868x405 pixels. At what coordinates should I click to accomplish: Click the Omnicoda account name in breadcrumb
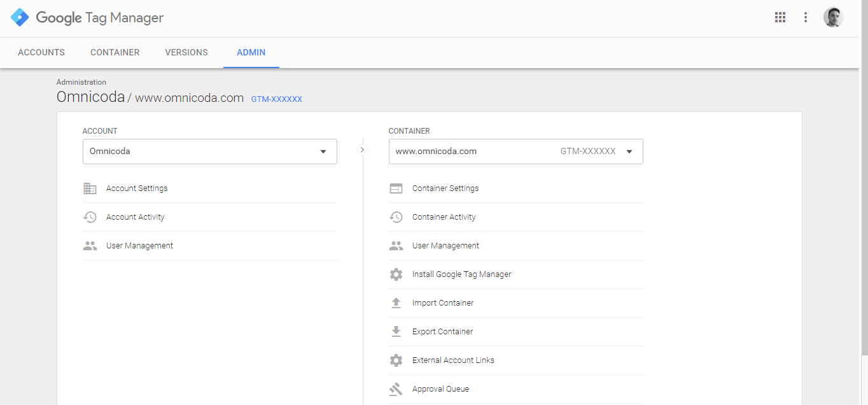point(91,97)
